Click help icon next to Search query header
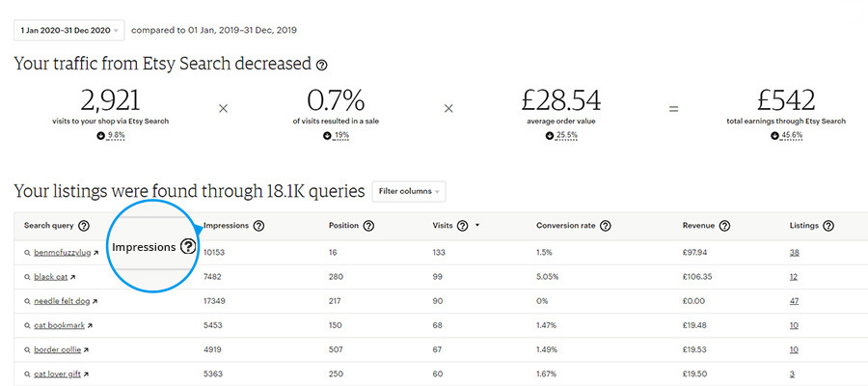868x386 pixels. point(84,226)
